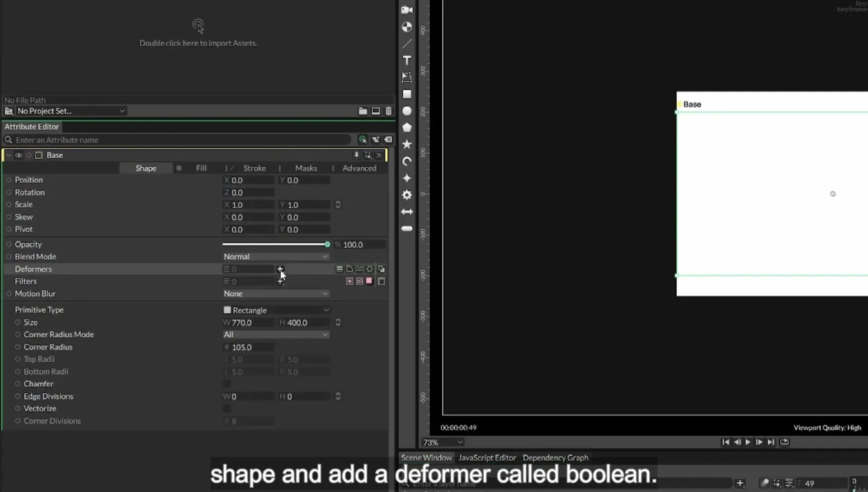Screen dimensions: 868x492
Task: Open Corner Radius Mode All dropdown
Action: pyautogui.click(x=276, y=335)
